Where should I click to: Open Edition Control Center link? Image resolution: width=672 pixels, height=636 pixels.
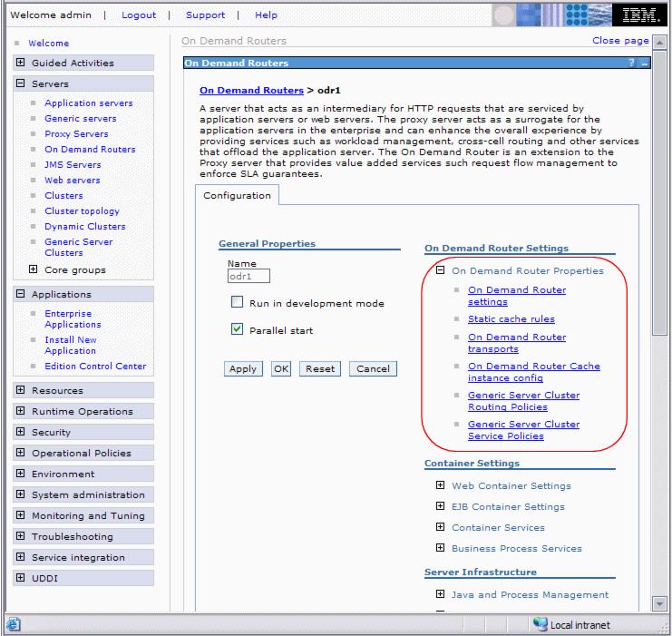click(x=95, y=367)
